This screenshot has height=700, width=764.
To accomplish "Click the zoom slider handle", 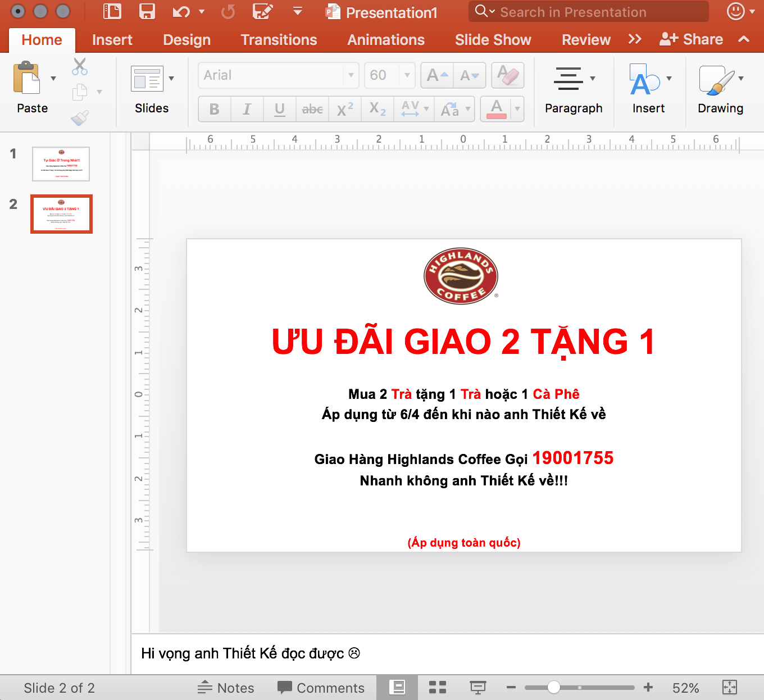I will pyautogui.click(x=553, y=688).
